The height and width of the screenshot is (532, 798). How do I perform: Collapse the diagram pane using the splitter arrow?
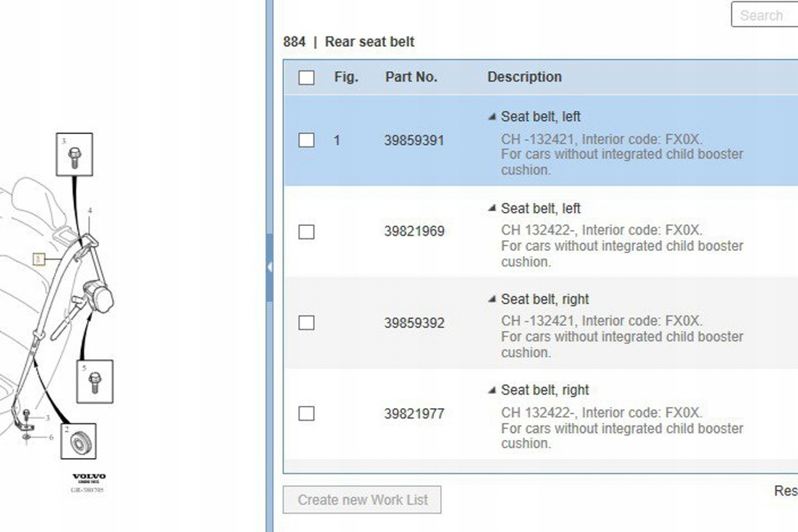point(269,267)
